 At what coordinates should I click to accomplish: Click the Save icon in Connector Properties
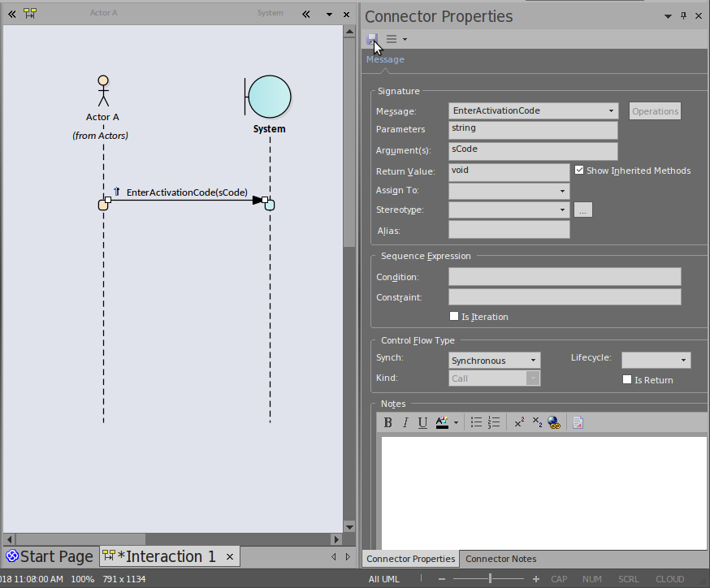[372, 39]
